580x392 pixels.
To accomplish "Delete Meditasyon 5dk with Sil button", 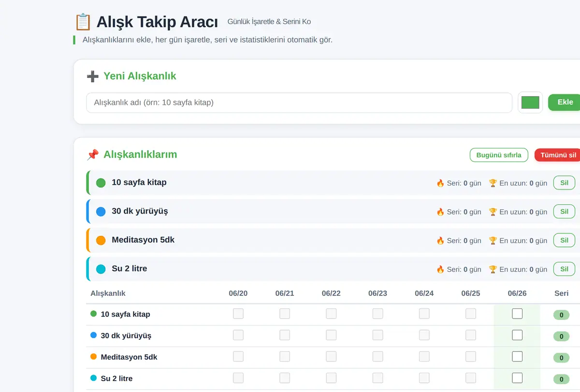I will [x=564, y=240].
